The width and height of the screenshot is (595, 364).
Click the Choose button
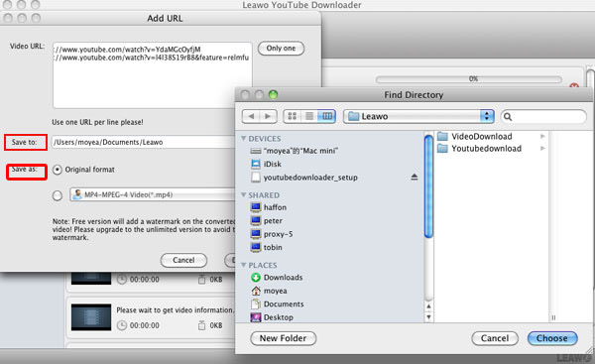point(552,338)
